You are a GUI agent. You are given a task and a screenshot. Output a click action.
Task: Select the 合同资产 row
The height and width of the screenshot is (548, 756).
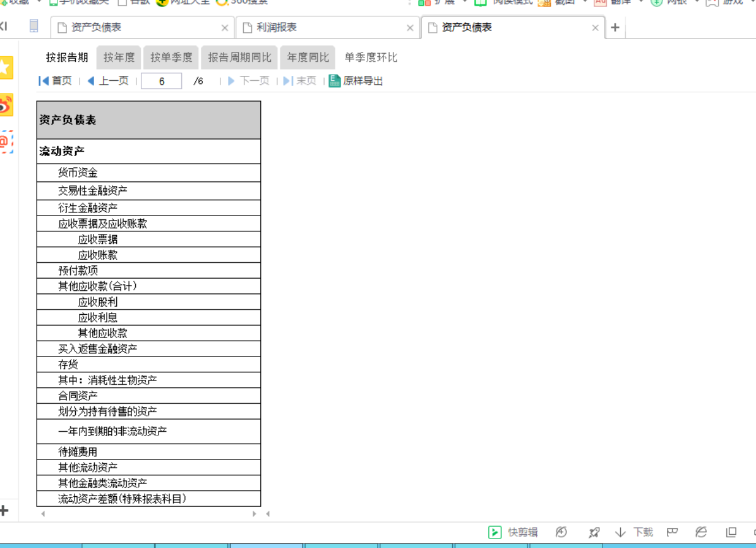[148, 396]
